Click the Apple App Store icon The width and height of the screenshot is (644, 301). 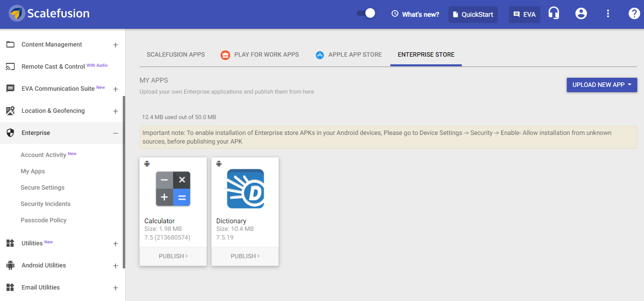click(x=320, y=55)
